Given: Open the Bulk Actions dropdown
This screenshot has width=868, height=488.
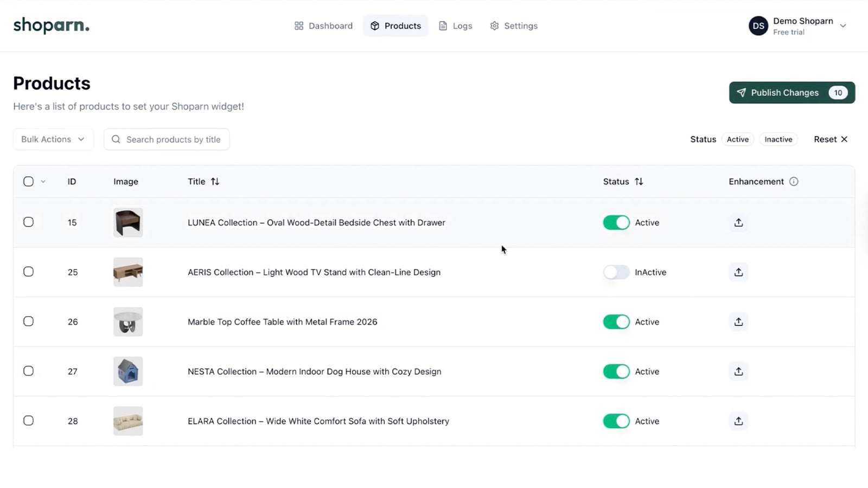Looking at the screenshot, I should pyautogui.click(x=53, y=139).
